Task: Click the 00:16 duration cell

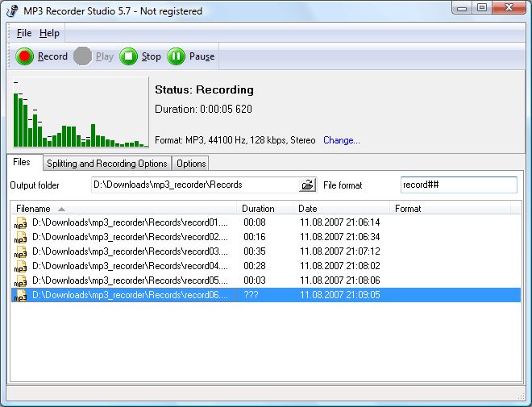Action: (x=255, y=237)
